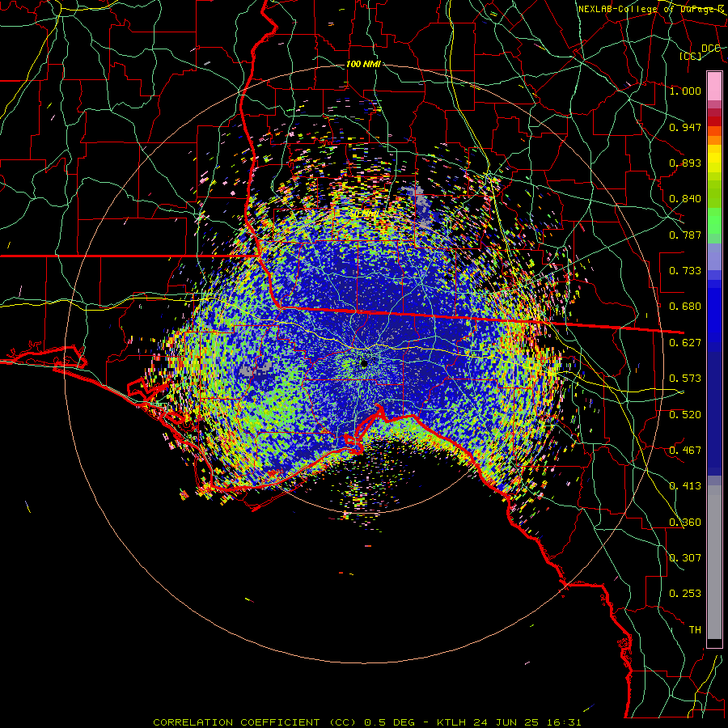Select the 0.947 scale value

(685, 127)
